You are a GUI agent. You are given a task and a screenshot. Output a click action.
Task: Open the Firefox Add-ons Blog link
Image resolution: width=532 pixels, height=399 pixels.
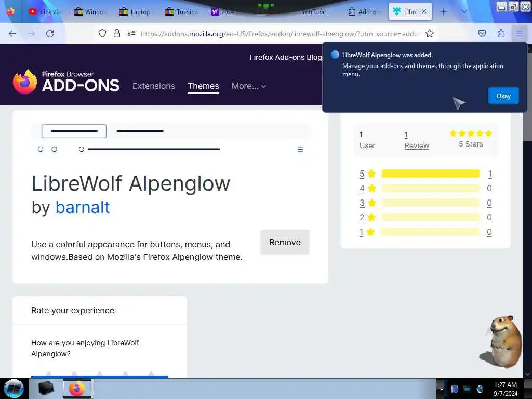point(286,57)
